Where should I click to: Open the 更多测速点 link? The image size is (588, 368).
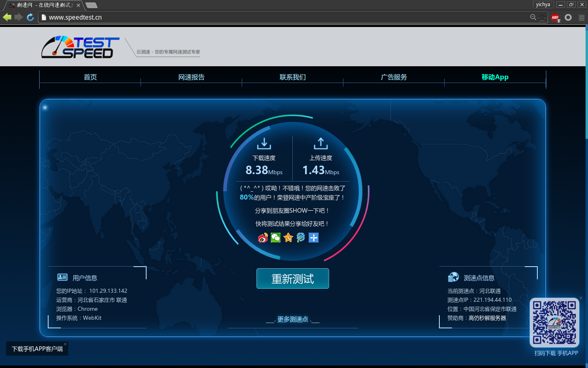coord(293,319)
